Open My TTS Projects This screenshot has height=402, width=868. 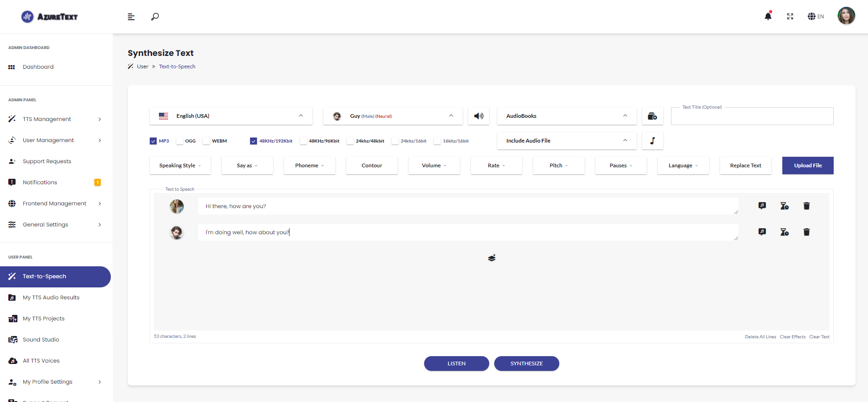click(x=55, y=319)
